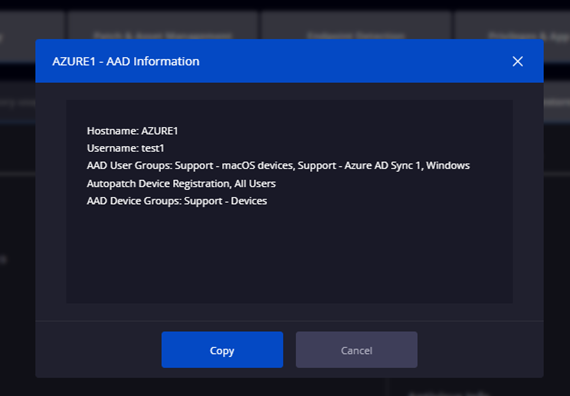Screen dimensions: 570x396
Task: Click the Autopatch Device Registration, All Users line
Action: point(181,184)
